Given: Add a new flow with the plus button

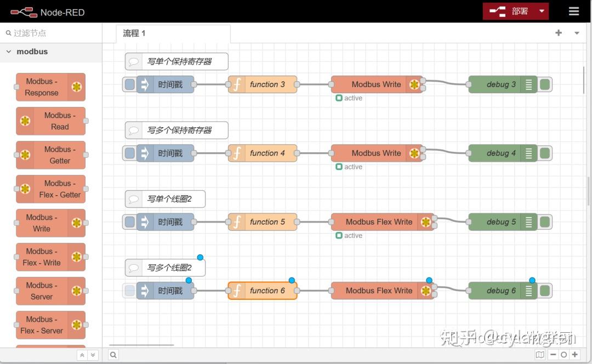Looking at the screenshot, I should [x=558, y=33].
